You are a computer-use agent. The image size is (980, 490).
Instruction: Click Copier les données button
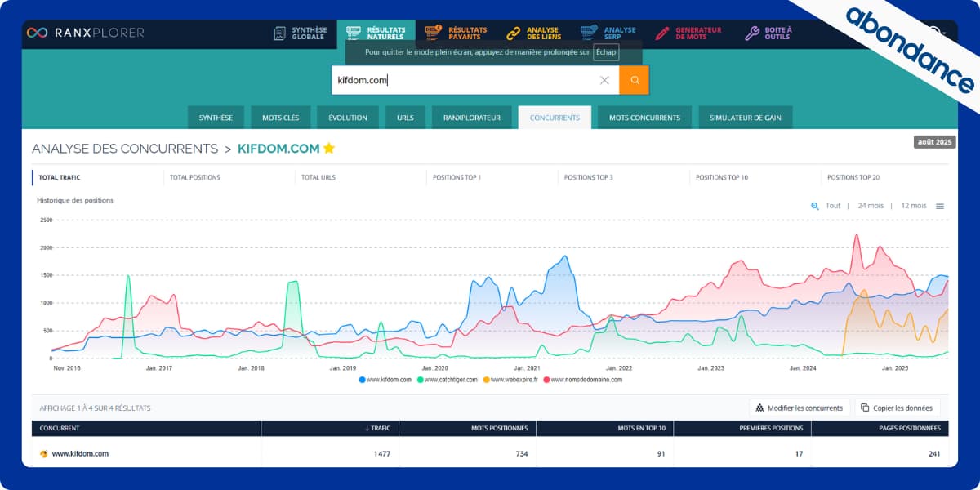coord(898,408)
